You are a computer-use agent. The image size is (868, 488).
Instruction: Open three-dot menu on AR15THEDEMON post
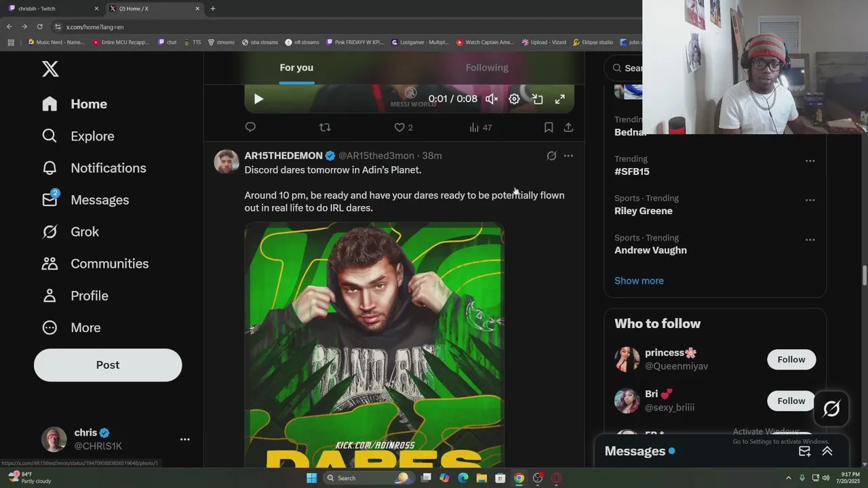click(x=568, y=156)
